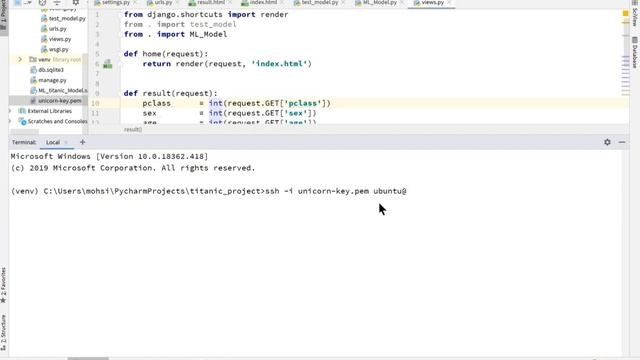This screenshot has height=360, width=640.
Task: Open the Database tool window stripe button
Action: tap(635, 53)
